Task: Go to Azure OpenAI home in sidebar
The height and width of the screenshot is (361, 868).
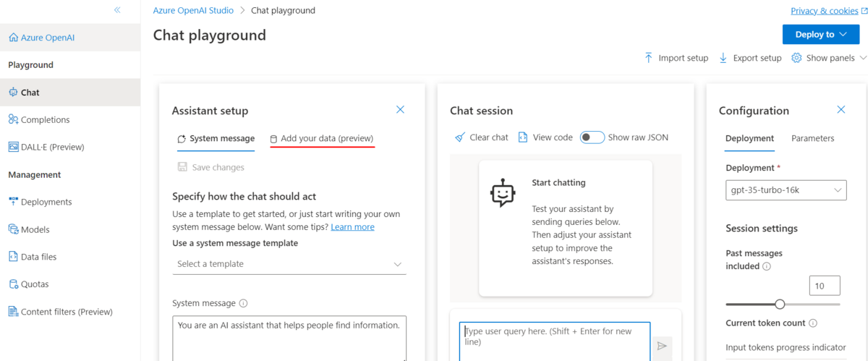Action: [70, 37]
